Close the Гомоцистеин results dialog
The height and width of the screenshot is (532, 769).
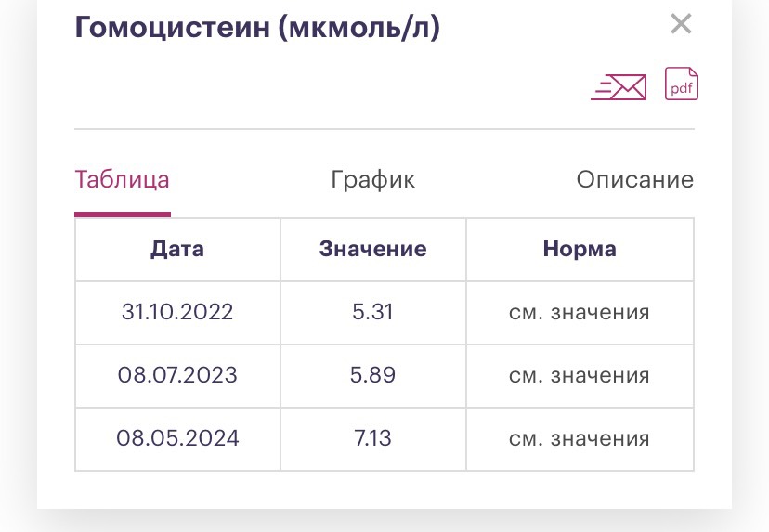tap(681, 24)
